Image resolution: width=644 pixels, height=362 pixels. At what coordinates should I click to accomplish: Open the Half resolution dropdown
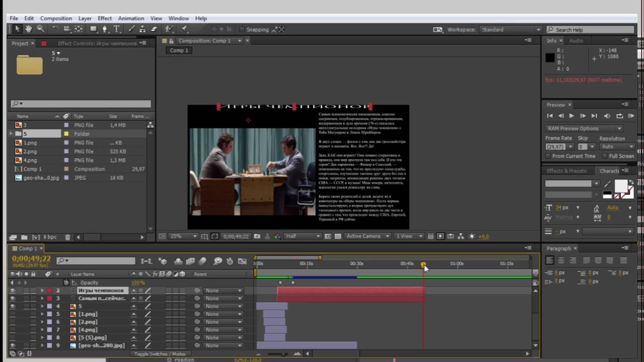point(302,236)
